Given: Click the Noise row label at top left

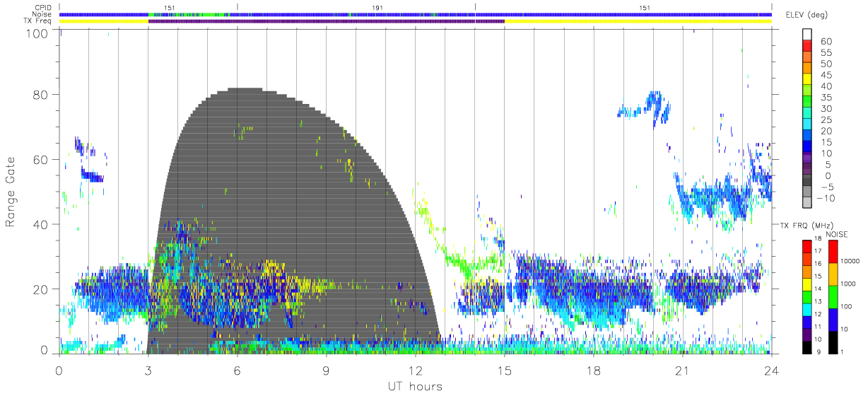Looking at the screenshot, I should coord(42,14).
